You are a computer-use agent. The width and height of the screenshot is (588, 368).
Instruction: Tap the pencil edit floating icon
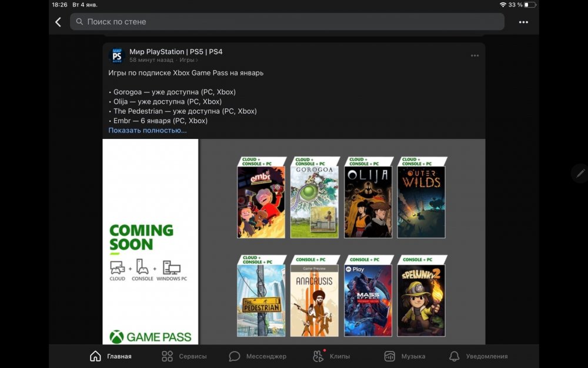tap(580, 173)
